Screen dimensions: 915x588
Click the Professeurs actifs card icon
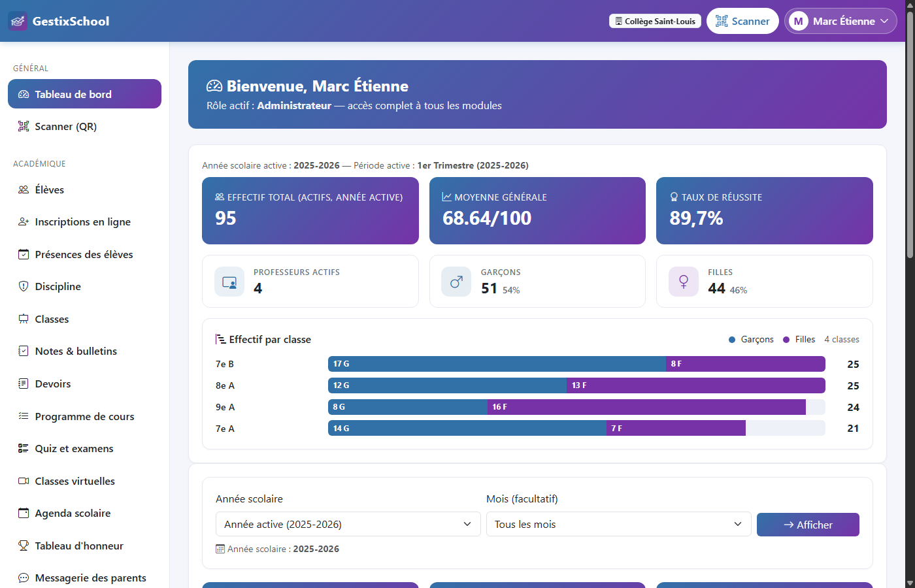point(229,282)
